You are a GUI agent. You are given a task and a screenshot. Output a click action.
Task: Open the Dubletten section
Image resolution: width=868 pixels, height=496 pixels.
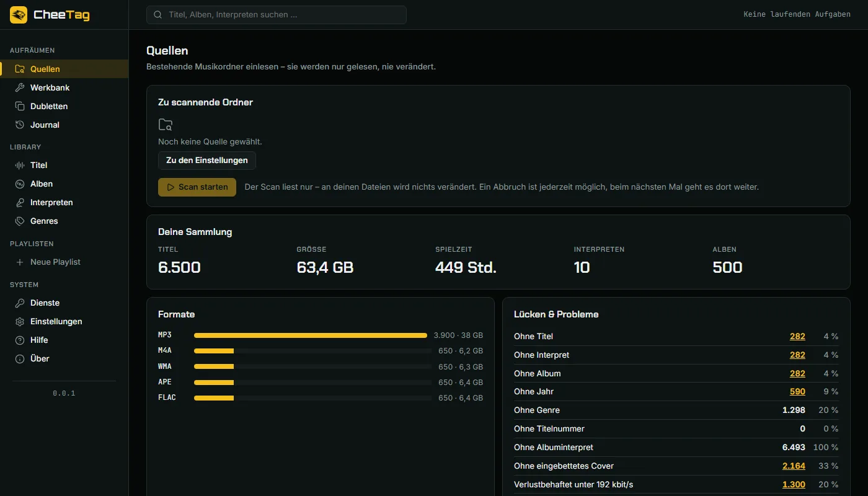pos(64,106)
